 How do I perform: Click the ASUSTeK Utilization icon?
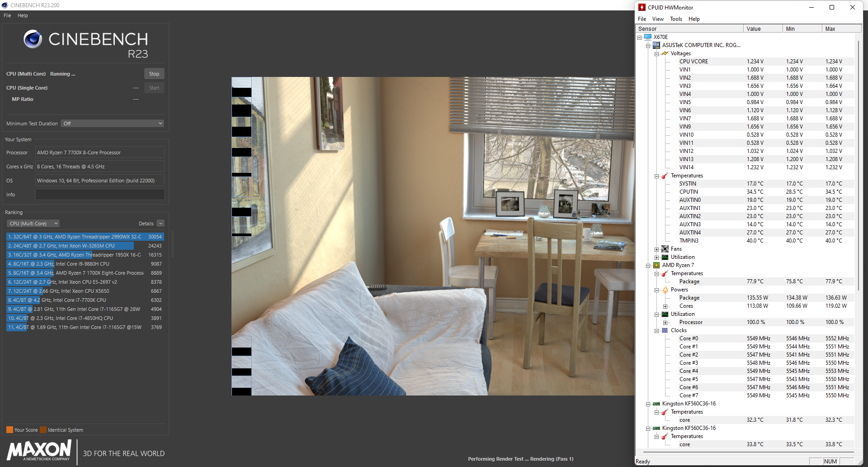tap(665, 257)
